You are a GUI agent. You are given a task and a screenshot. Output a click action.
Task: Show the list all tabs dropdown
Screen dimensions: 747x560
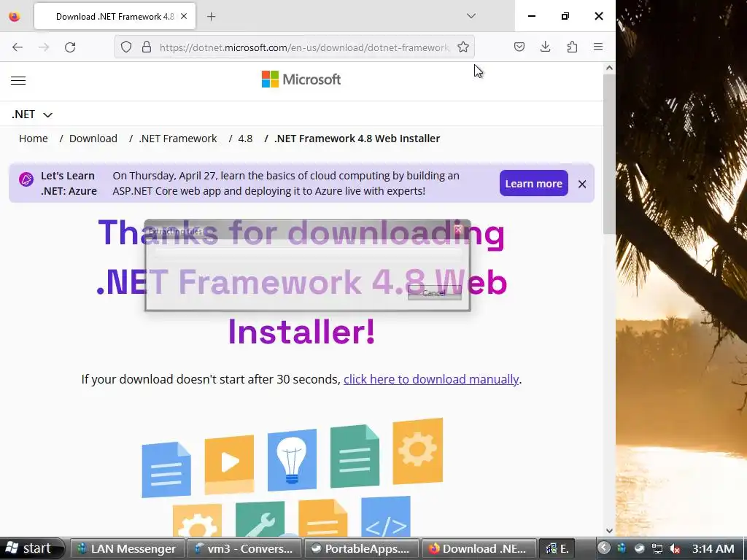(471, 16)
